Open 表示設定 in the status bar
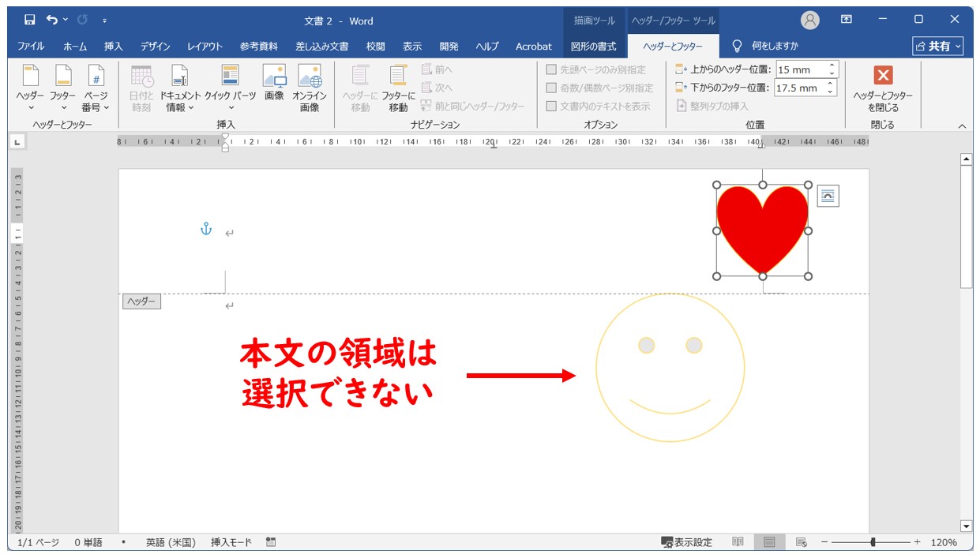 (687, 542)
